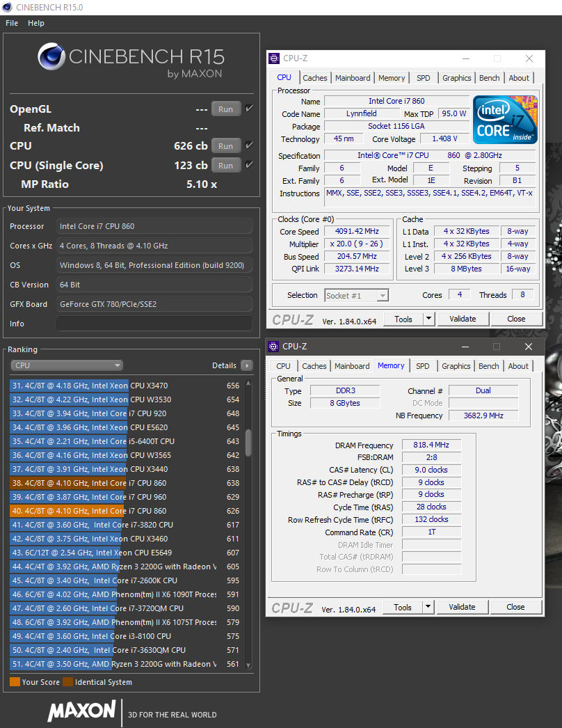Open the ranking Details arrow button
562x728 pixels.
[246, 365]
